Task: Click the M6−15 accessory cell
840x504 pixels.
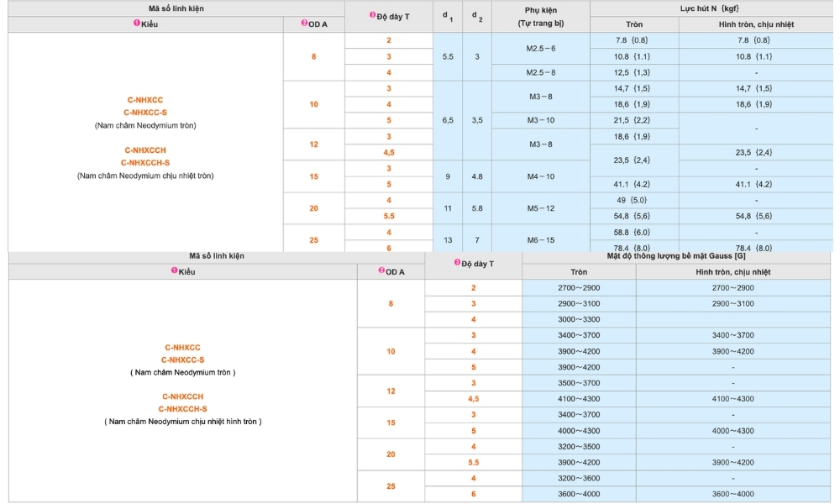Action: point(541,240)
